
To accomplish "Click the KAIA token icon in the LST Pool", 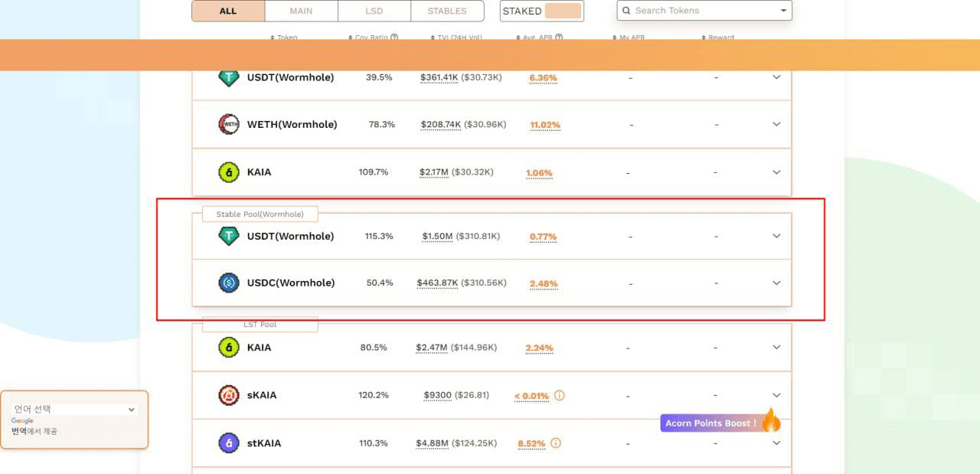I will pyautogui.click(x=229, y=347).
